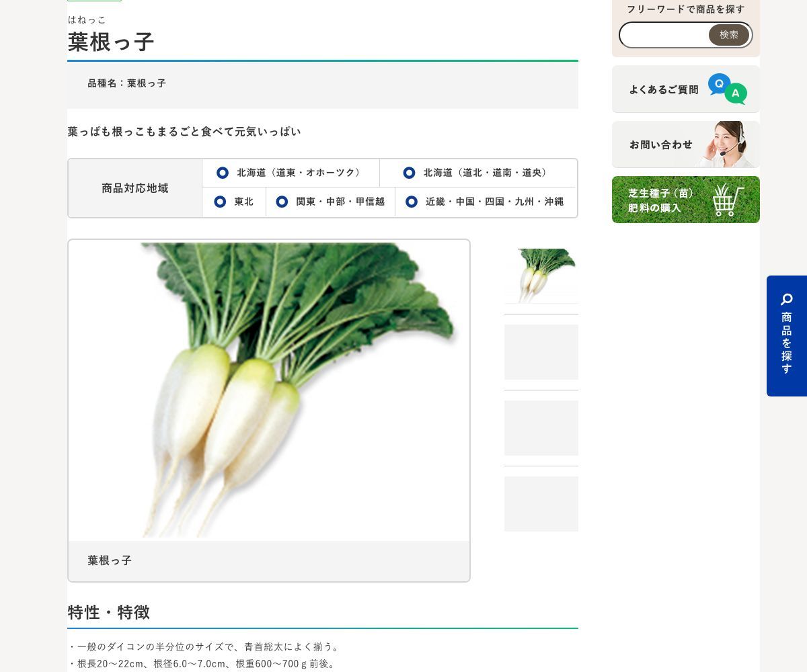Select 関東・中部・甲信越 region marker

tap(282, 202)
